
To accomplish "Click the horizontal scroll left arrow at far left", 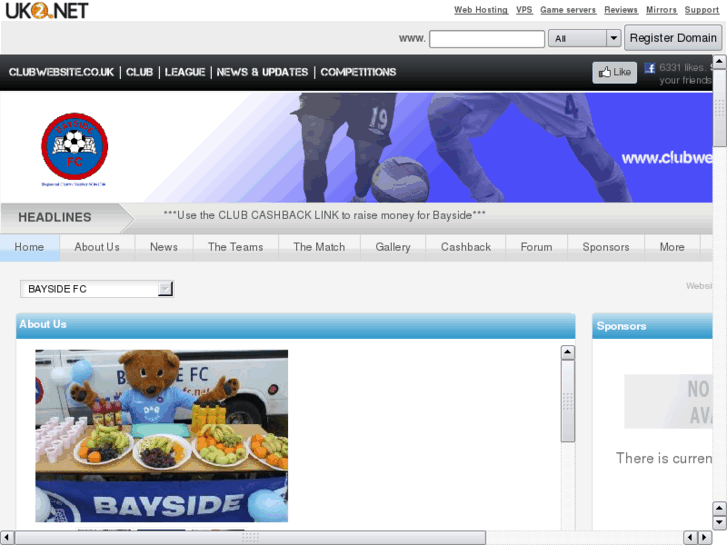I will pos(6,538).
